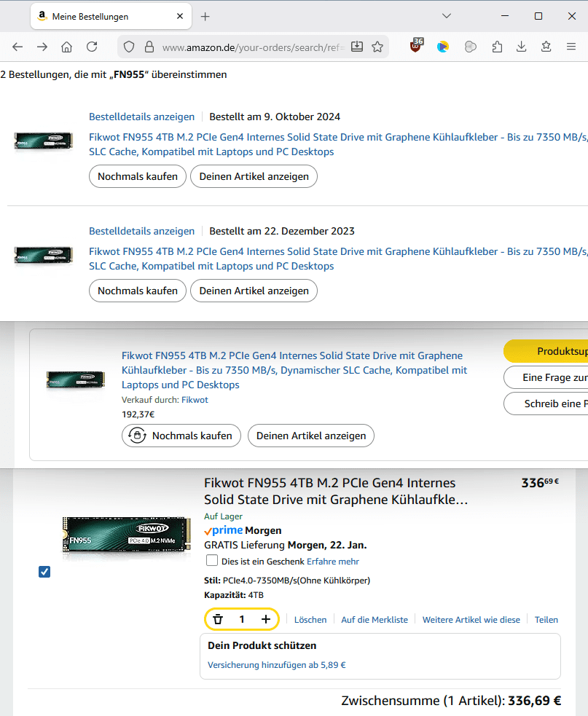Uncheck the cart item selection checkbox

click(44, 572)
